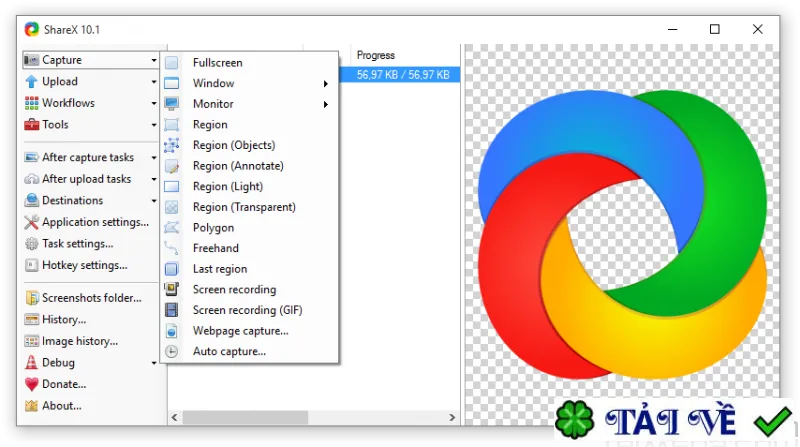
Task: Choose Fullscreen from the Capture menu
Action: point(249,63)
